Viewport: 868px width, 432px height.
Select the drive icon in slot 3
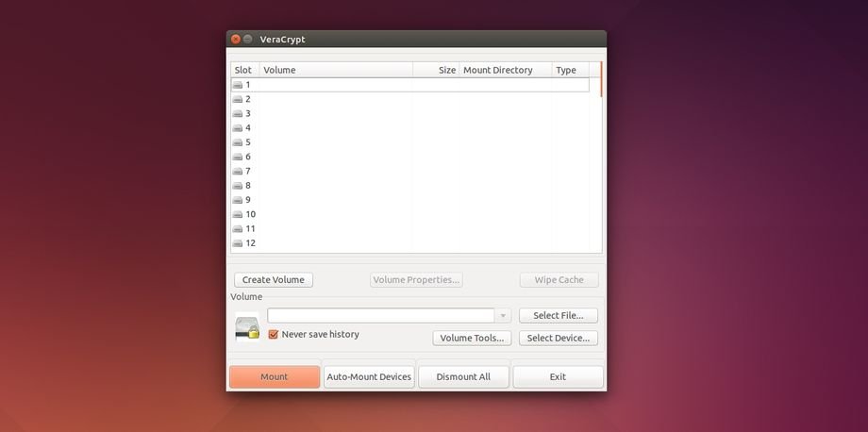click(238, 113)
